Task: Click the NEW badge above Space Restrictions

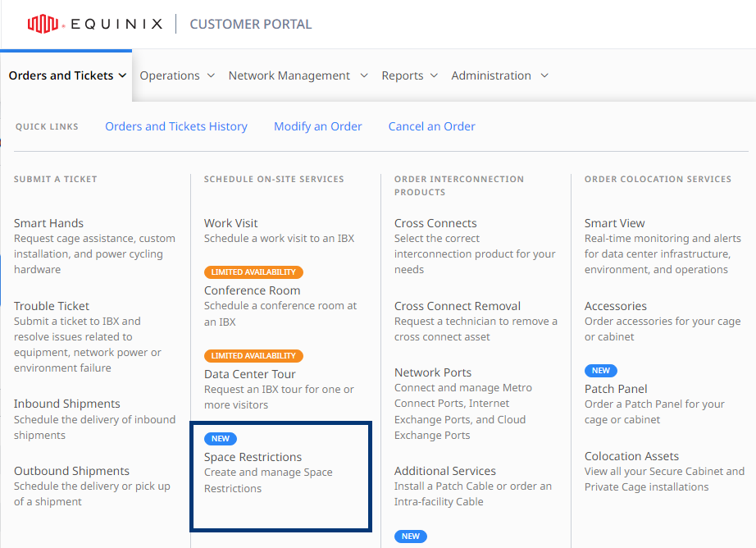Action: (221, 439)
